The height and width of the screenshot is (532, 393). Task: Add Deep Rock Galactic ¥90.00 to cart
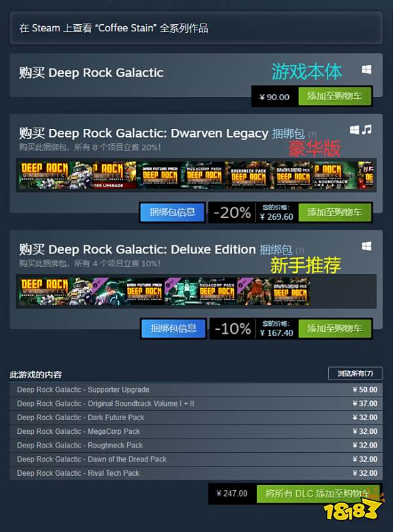pos(335,96)
